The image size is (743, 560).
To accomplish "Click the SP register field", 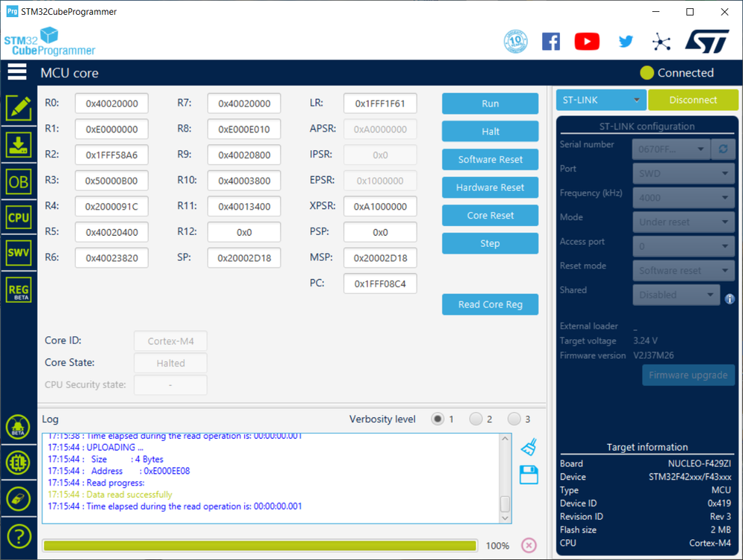I will [x=244, y=258].
